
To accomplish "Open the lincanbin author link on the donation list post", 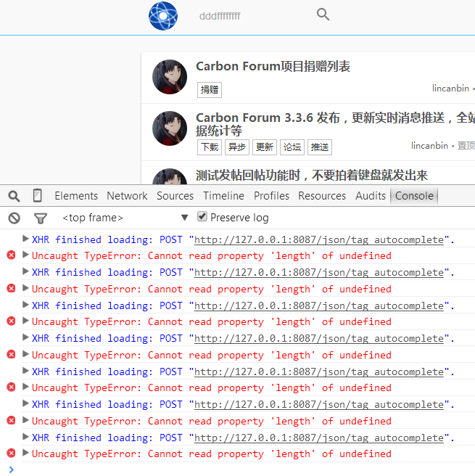I will coord(450,89).
